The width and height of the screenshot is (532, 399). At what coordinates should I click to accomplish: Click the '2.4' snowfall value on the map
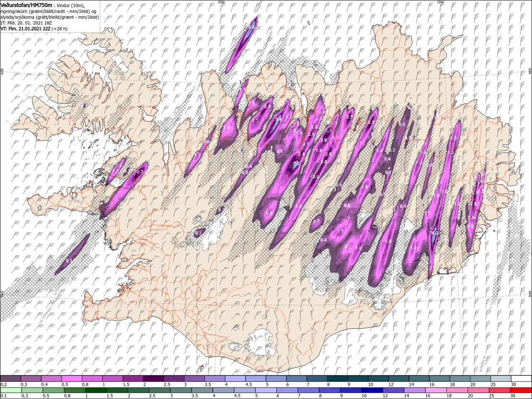pos(301,154)
